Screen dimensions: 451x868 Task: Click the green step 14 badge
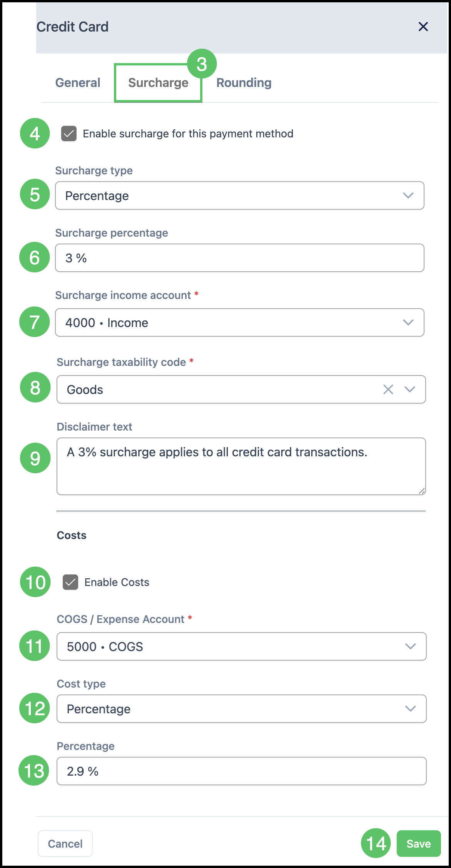point(376,843)
